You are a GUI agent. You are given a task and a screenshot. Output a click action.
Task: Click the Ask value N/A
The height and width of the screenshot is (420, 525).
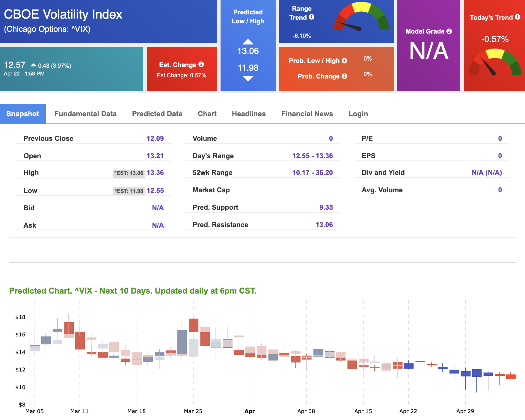tap(158, 225)
